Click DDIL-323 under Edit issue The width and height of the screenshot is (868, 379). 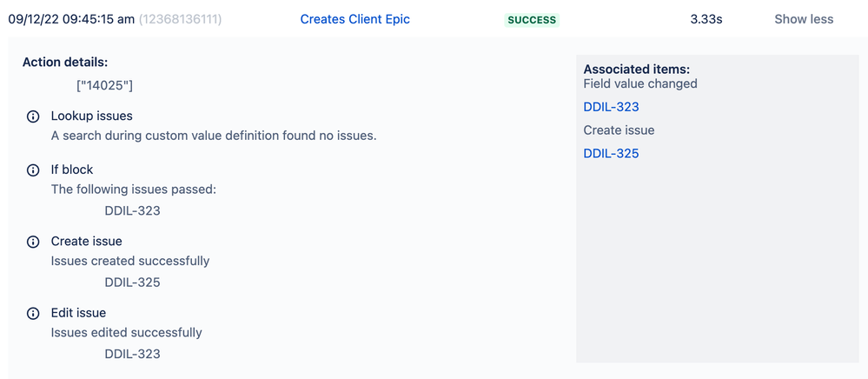(132, 354)
